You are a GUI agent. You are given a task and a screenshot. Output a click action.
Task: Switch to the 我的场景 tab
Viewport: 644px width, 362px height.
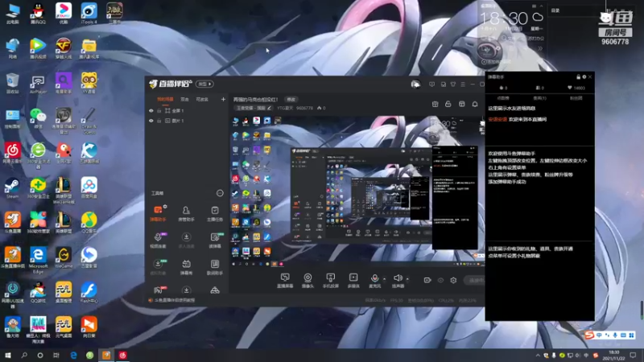click(165, 99)
